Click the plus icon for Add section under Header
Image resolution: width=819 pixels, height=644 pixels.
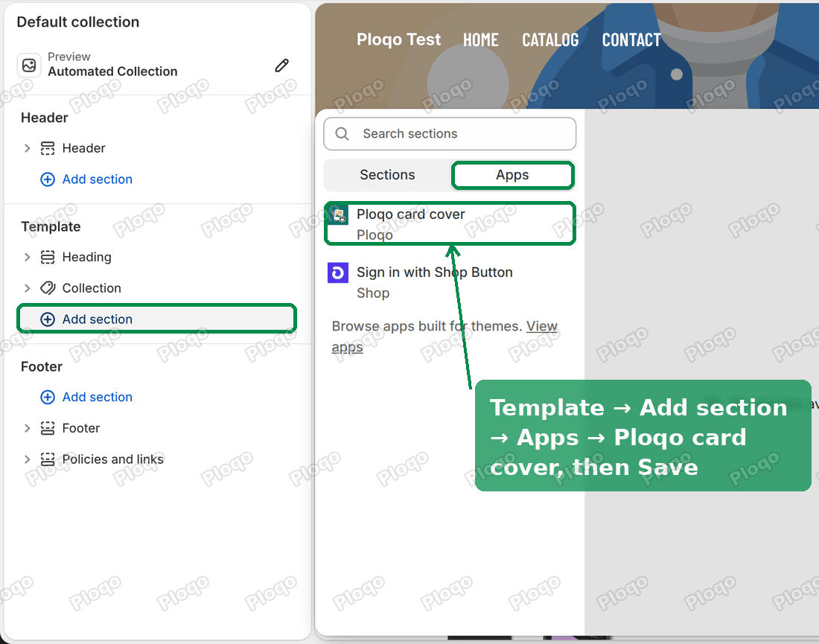pyautogui.click(x=48, y=179)
